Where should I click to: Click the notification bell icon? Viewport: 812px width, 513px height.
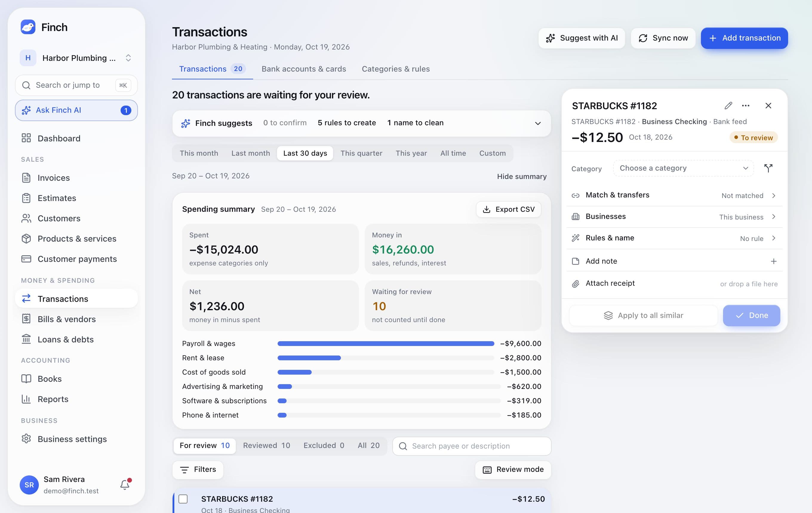125,485
